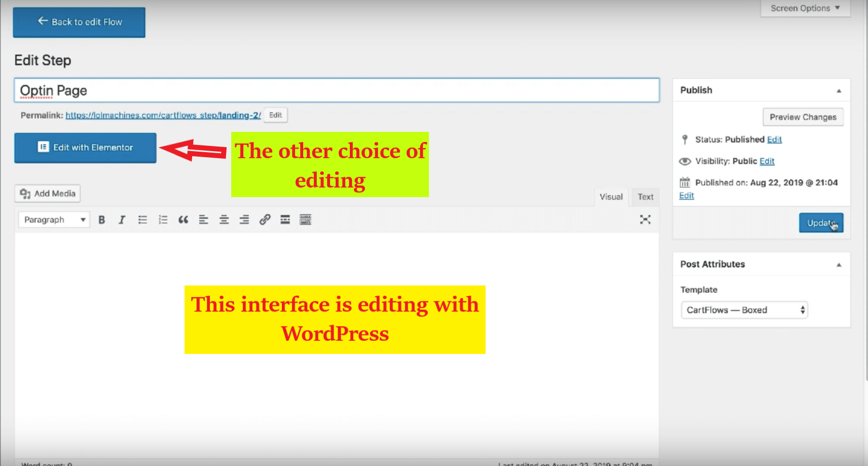
Task: Enable distraction-free fullscreen mode
Action: point(645,220)
